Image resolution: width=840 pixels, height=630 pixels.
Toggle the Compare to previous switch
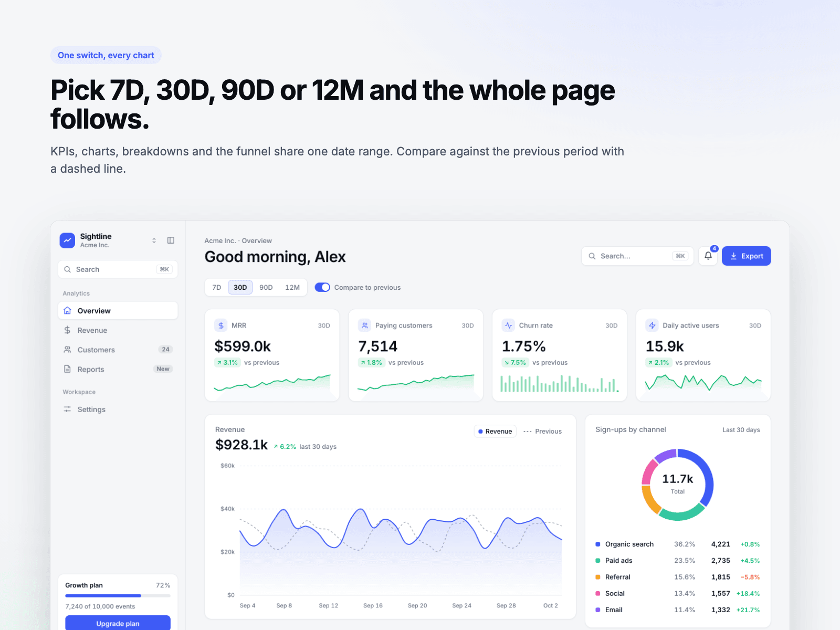pos(322,287)
